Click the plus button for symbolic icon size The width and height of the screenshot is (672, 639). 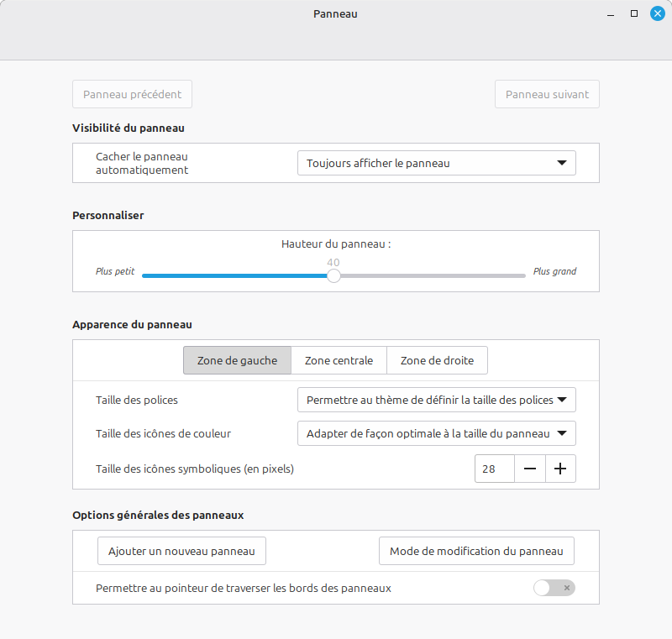point(560,469)
